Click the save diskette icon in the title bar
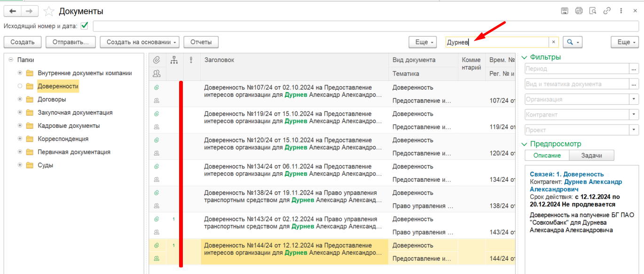Image resolution: width=644 pixels, height=274 pixels. coord(565,11)
